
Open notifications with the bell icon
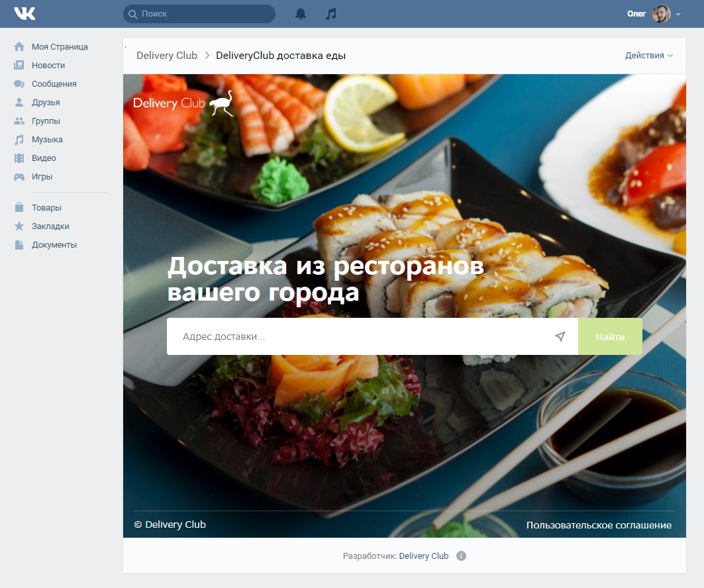(301, 14)
